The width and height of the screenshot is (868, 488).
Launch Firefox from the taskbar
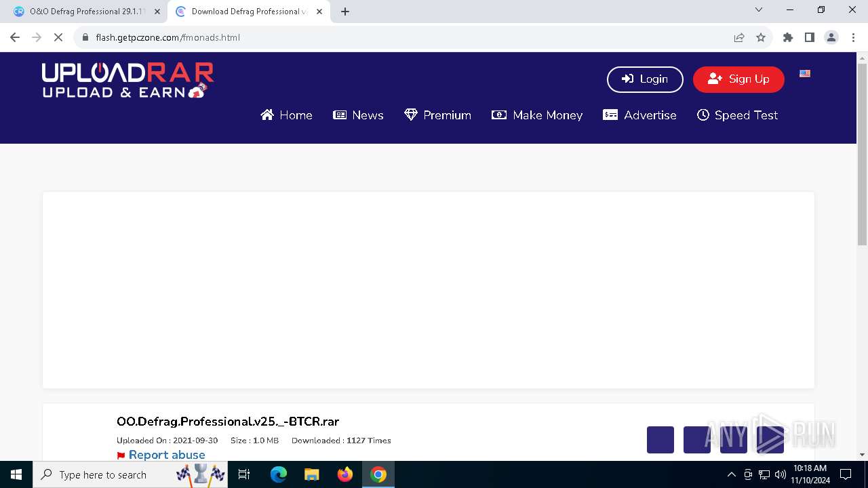[x=345, y=474]
